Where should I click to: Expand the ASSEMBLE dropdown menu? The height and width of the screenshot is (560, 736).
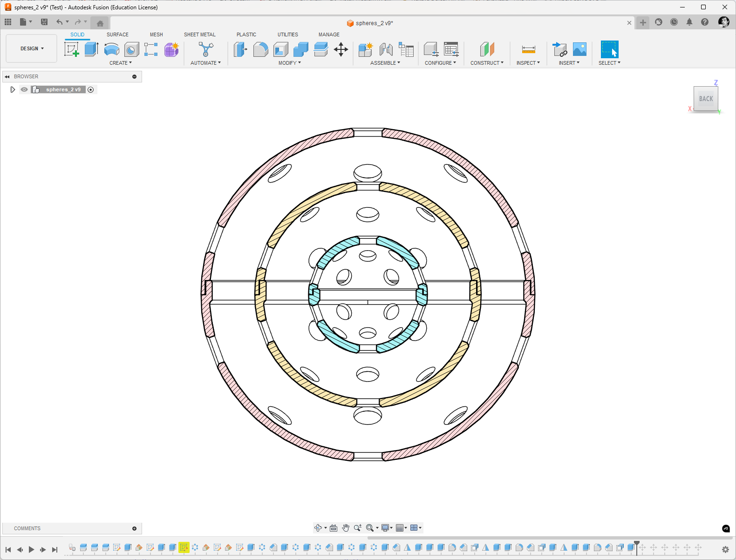click(385, 63)
